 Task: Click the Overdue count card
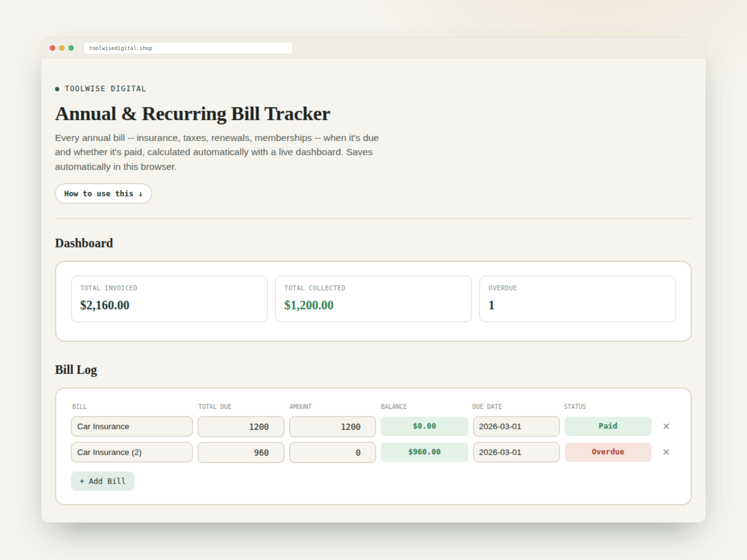point(577,299)
